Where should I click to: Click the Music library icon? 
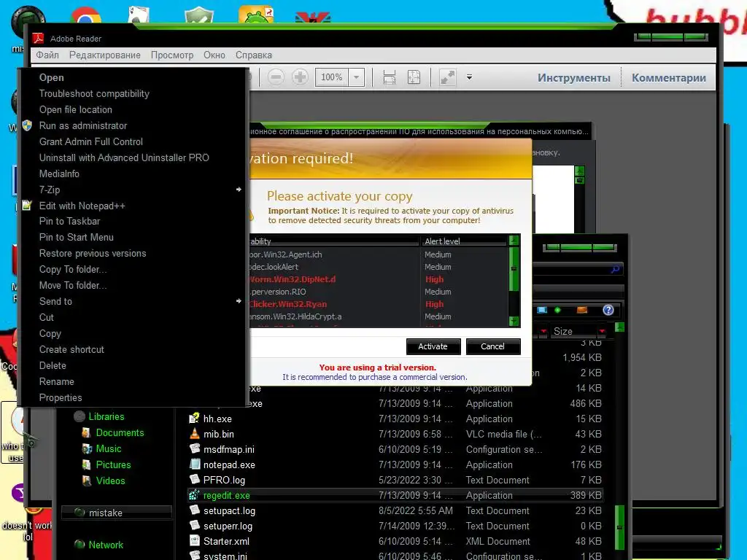pos(87,448)
